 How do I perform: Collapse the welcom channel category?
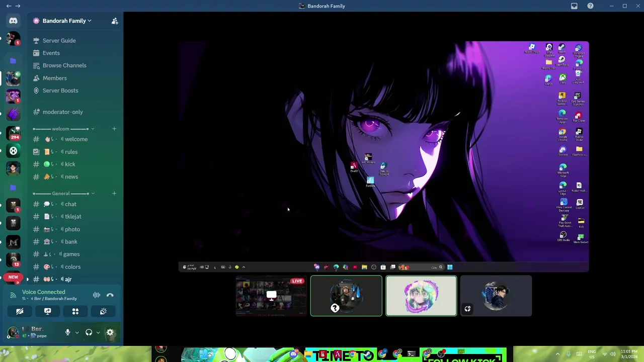(63, 129)
